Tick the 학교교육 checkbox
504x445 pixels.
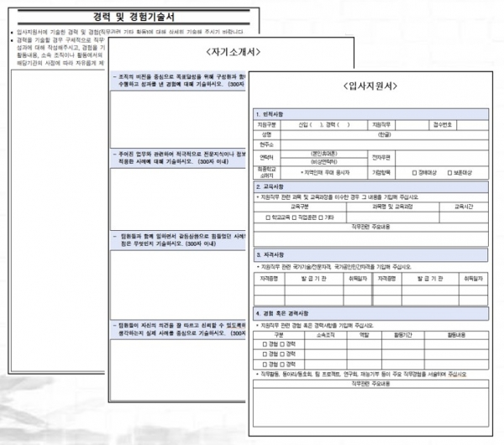point(268,217)
